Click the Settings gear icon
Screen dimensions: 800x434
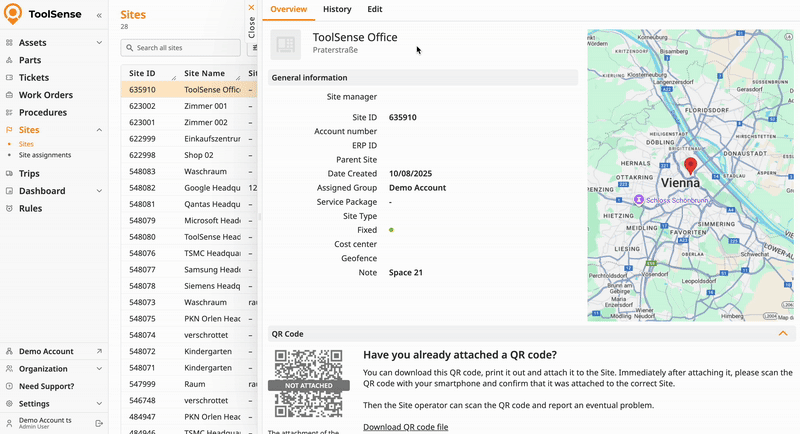pos(9,403)
